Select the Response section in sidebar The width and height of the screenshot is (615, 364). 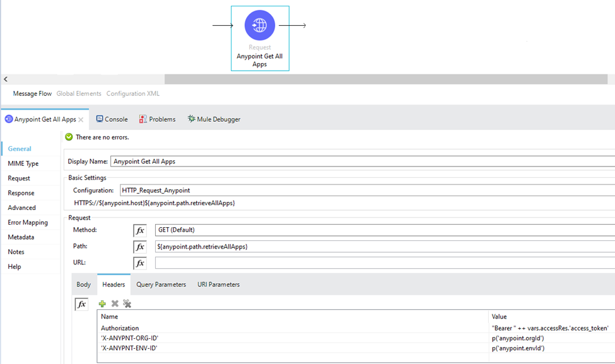(x=21, y=193)
